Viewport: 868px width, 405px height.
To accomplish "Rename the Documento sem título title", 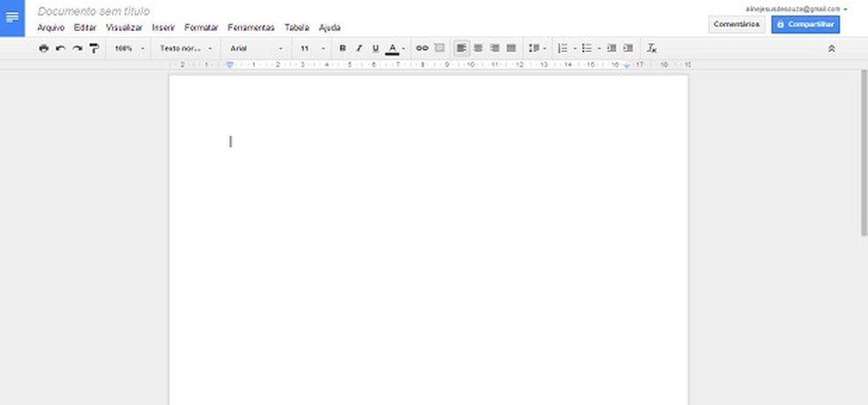I will [94, 11].
